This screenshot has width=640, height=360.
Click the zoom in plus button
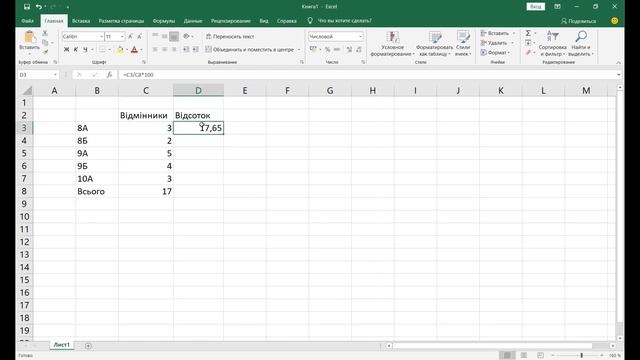602,356
